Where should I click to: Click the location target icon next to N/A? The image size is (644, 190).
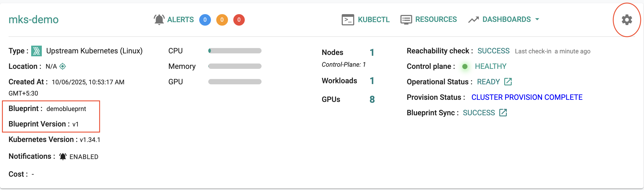[x=63, y=66]
